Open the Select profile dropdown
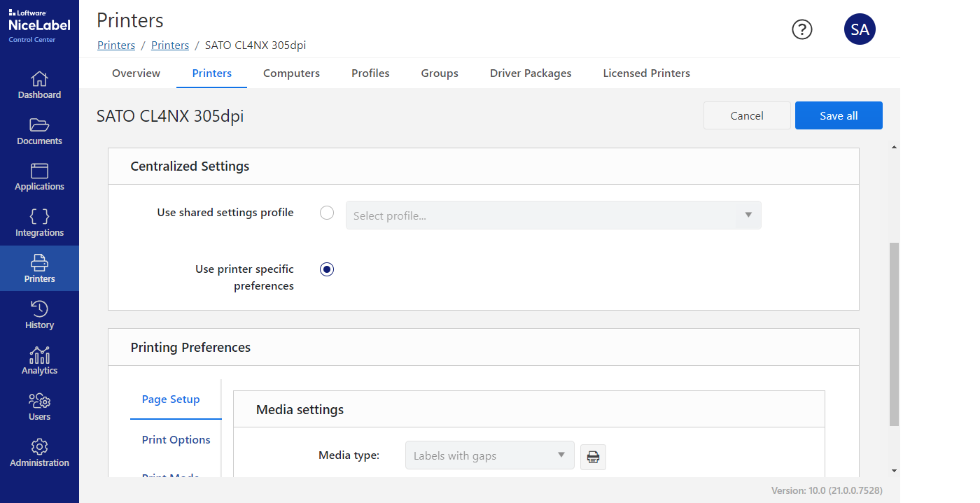Viewport: 980px width, 503px height. pyautogui.click(x=553, y=215)
